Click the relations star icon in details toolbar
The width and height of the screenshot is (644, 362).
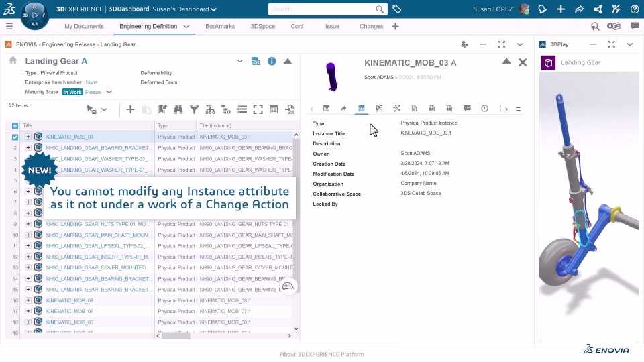pyautogui.click(x=396, y=109)
